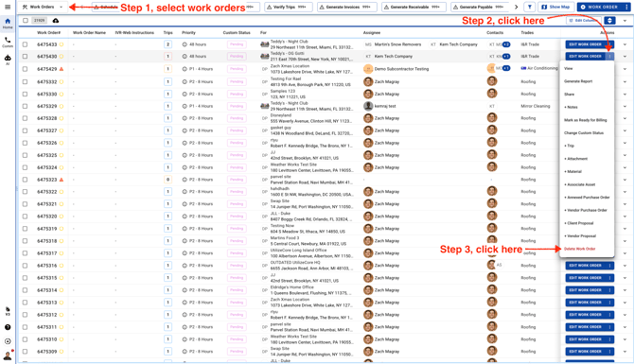The image size is (634, 364).
Task: Click the clock icon in 6475433 priority
Action: click(185, 44)
